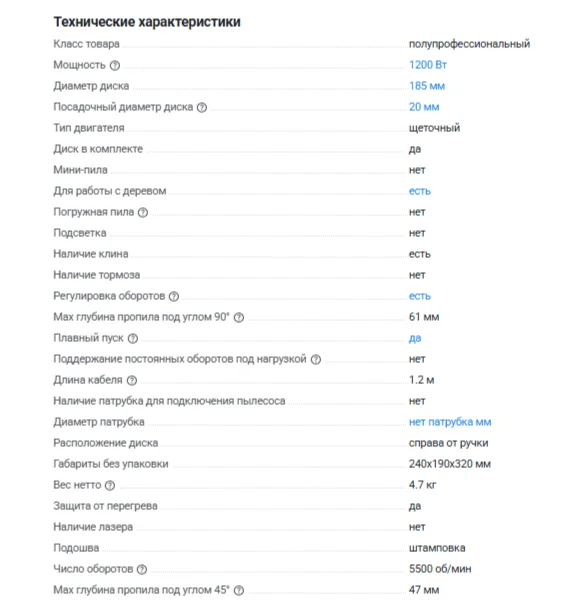
Task: Open да link for Плавный пуск
Action: coord(415,338)
